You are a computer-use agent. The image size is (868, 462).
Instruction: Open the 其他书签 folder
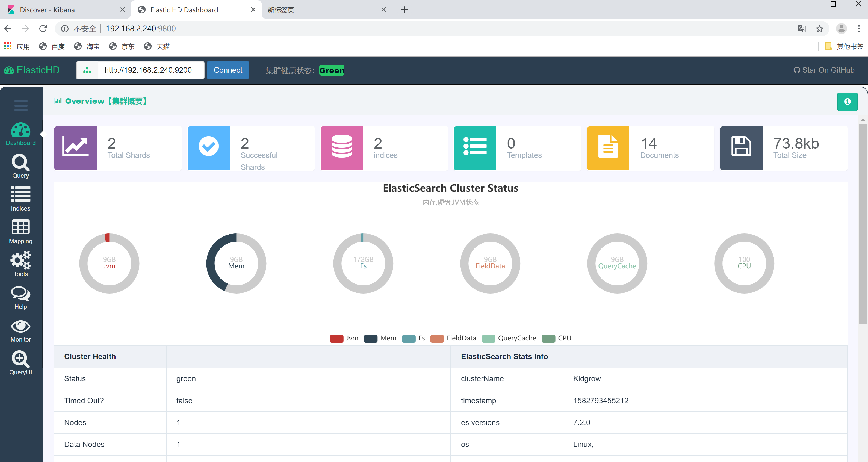844,46
